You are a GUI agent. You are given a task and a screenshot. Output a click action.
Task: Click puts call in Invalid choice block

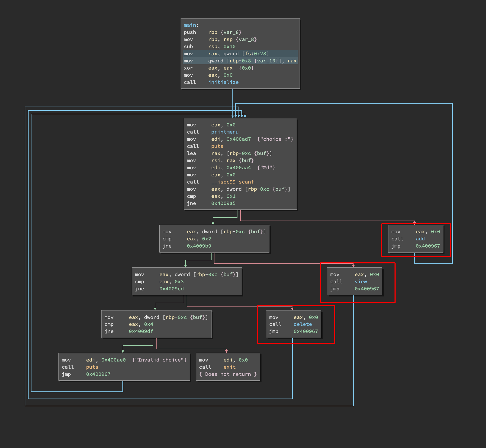(92, 367)
